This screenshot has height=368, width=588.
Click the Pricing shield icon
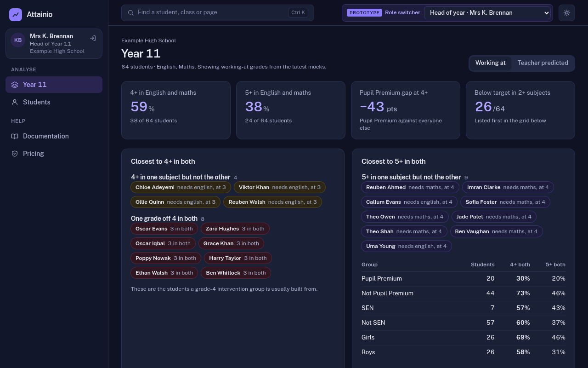pos(15,154)
